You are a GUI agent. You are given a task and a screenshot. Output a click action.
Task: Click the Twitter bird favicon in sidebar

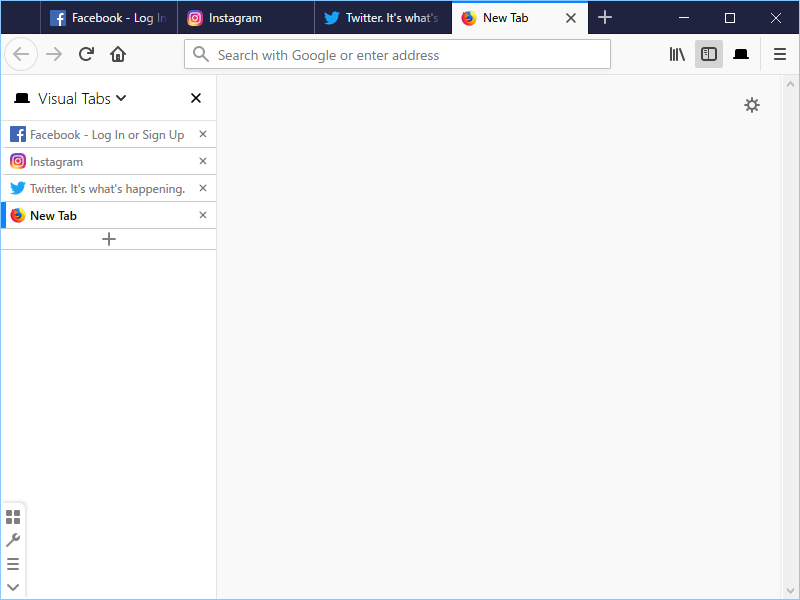point(18,188)
